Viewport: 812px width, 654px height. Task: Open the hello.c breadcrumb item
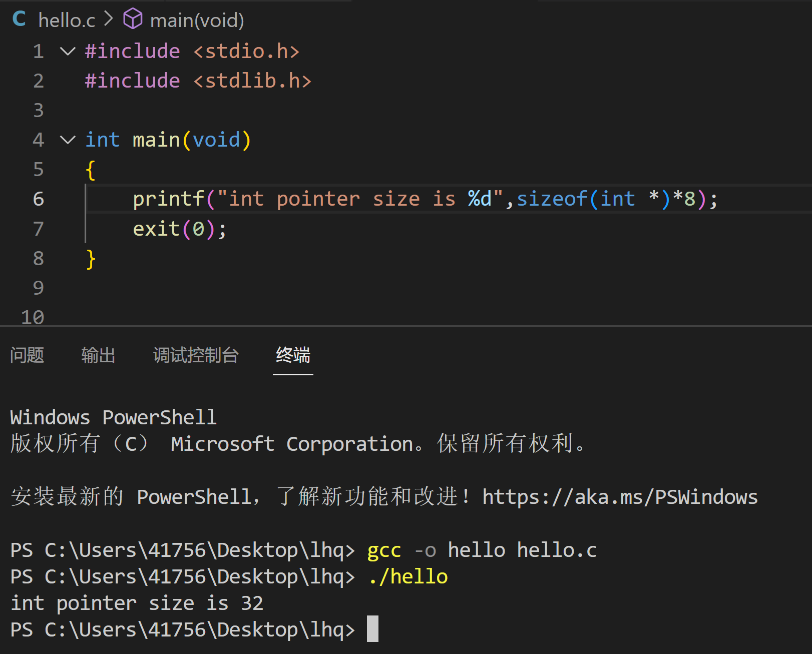click(x=67, y=21)
